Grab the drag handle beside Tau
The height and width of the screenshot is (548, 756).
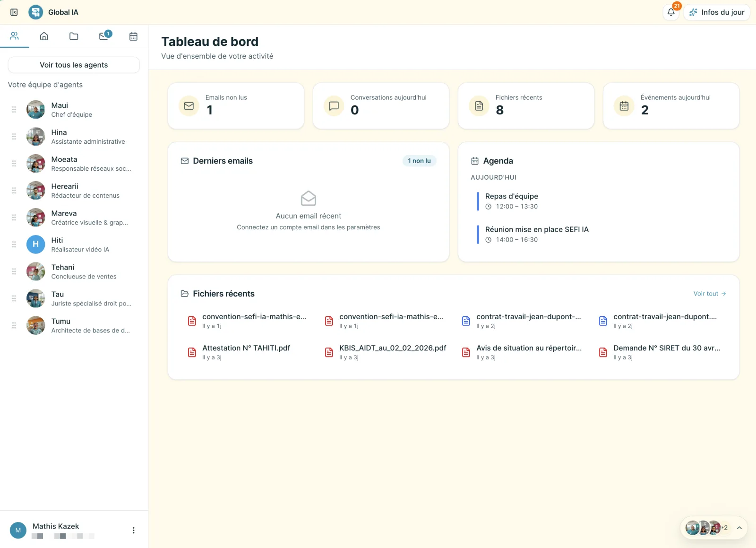coord(14,298)
